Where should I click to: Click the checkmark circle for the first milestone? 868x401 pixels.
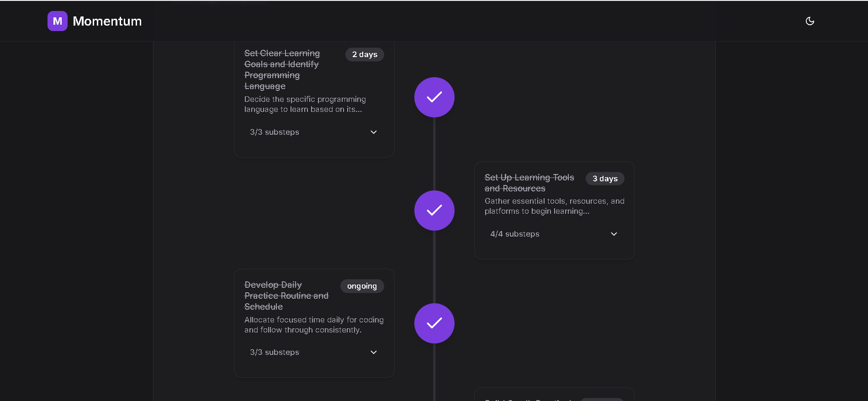pos(434,97)
